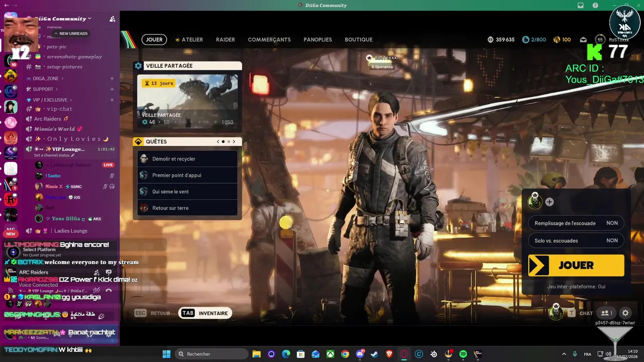The width and height of the screenshot is (644, 362).
Task: Open the Windows Start menu
Action: tap(167, 354)
